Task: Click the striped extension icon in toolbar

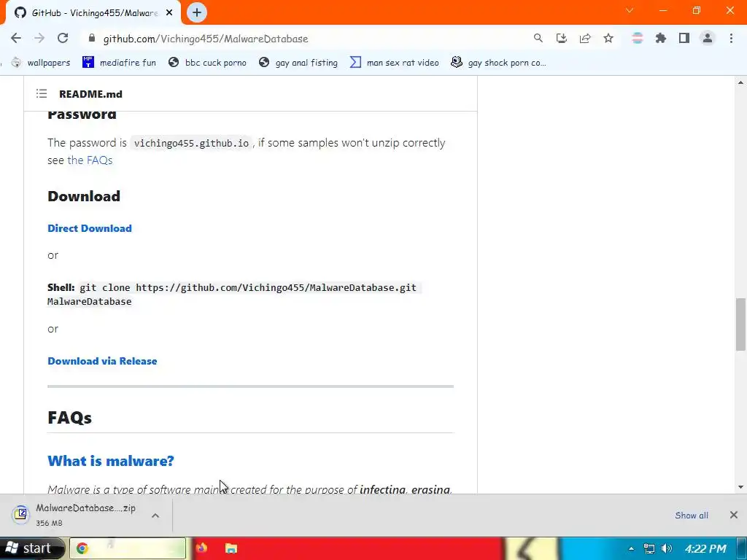Action: (638, 39)
